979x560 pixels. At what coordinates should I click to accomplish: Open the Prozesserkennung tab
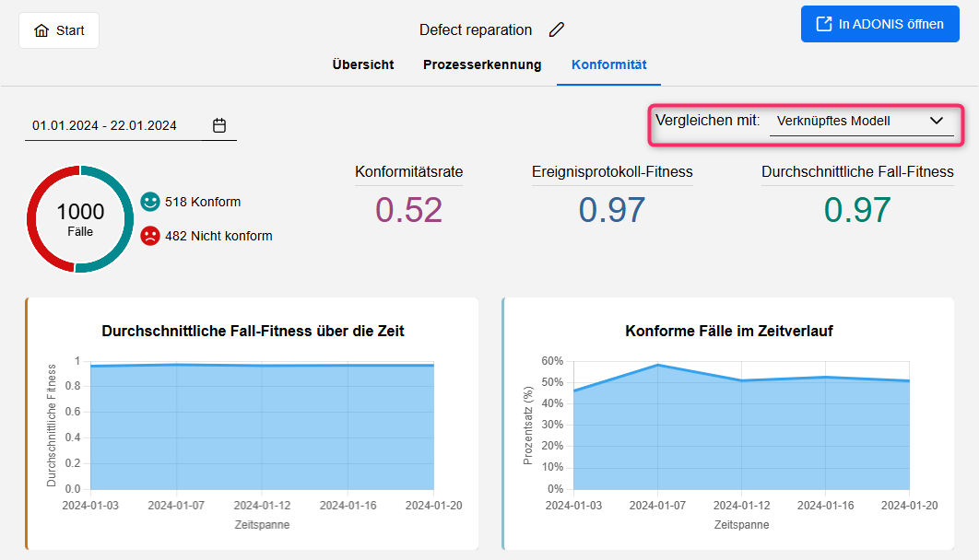tap(482, 64)
